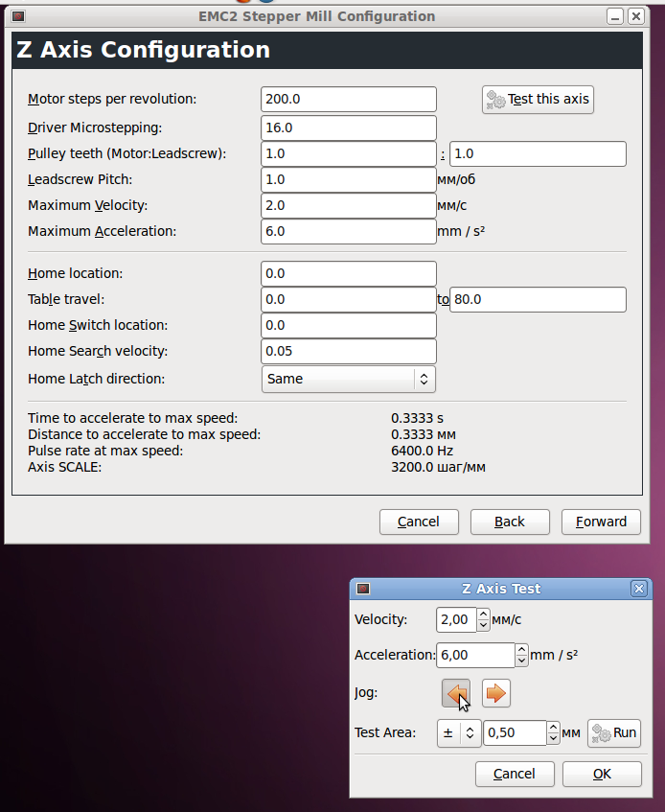The height and width of the screenshot is (812, 665).
Task: Click the Home Switch location field
Action: click(349, 325)
